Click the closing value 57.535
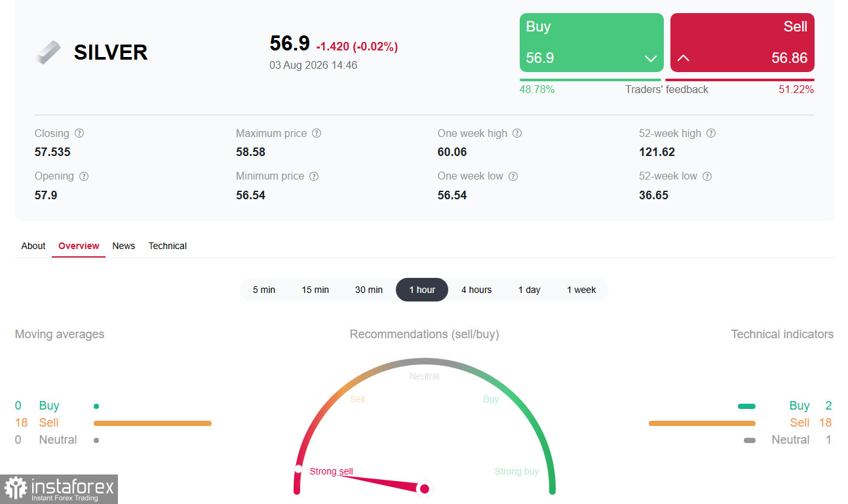The height and width of the screenshot is (504, 848). [52, 152]
